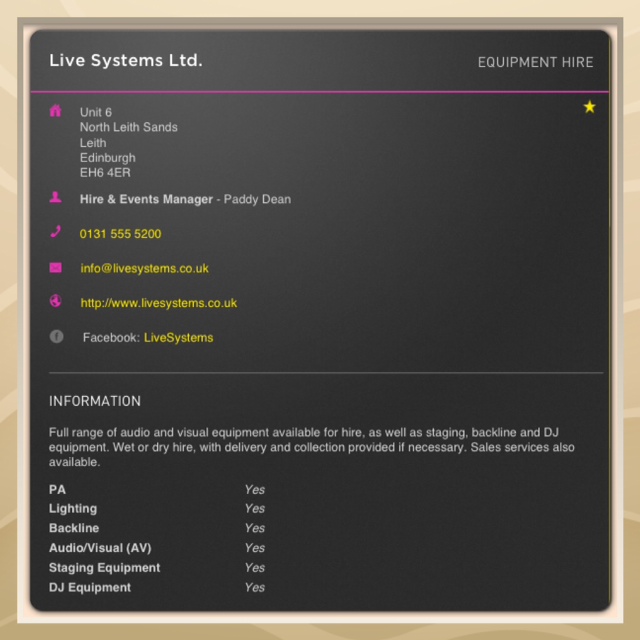The height and width of the screenshot is (640, 640).
Task: Click the pink home address icon
Action: (x=56, y=111)
